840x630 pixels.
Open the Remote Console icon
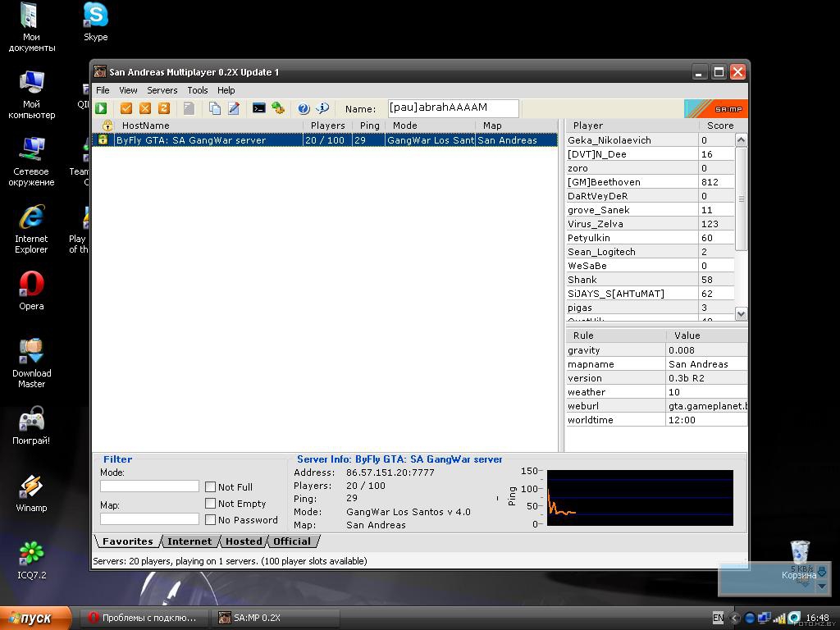pyautogui.click(x=258, y=108)
